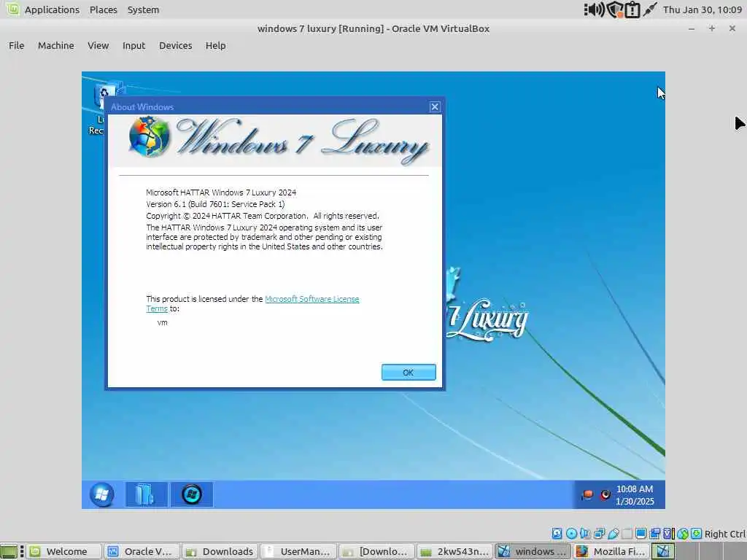Viewport: 747px width, 560px height.
Task: Open the guest clock showing 10:08 AM
Action: click(x=635, y=495)
